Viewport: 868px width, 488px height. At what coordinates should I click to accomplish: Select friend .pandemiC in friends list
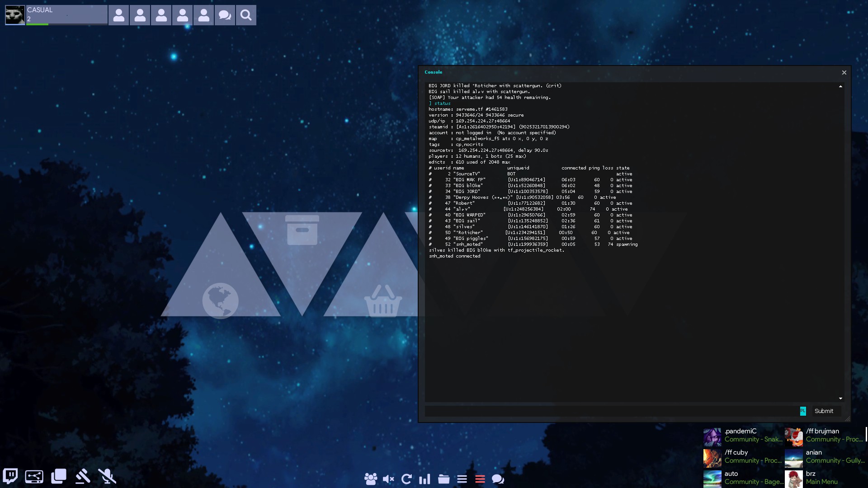click(x=742, y=436)
